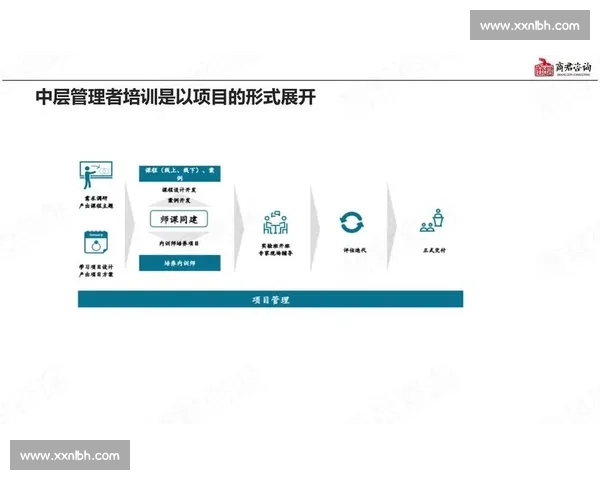Click the 商君咨询 company logo
The height and width of the screenshot is (480, 600).
point(562,67)
